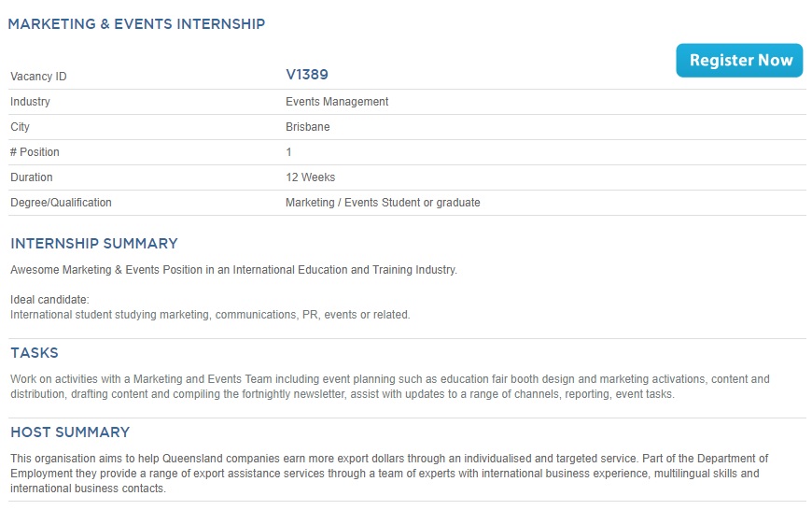Click the Internship Summary heading
This screenshot has width=812, height=510.
(94, 244)
